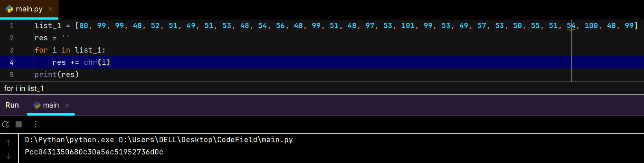Image resolution: width=644 pixels, height=163 pixels.
Task: Click the down arrow in the console gutter
Action: [x=9, y=156]
